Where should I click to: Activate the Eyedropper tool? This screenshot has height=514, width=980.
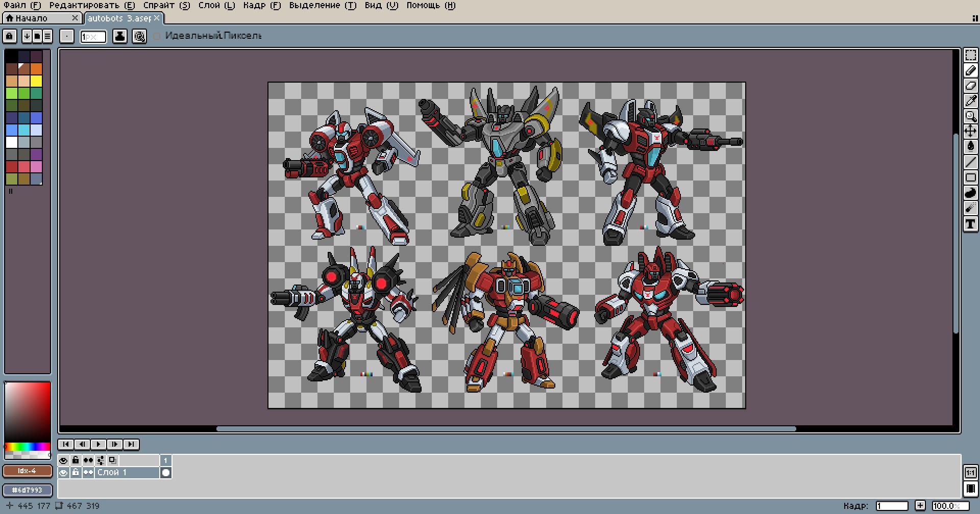coord(970,101)
